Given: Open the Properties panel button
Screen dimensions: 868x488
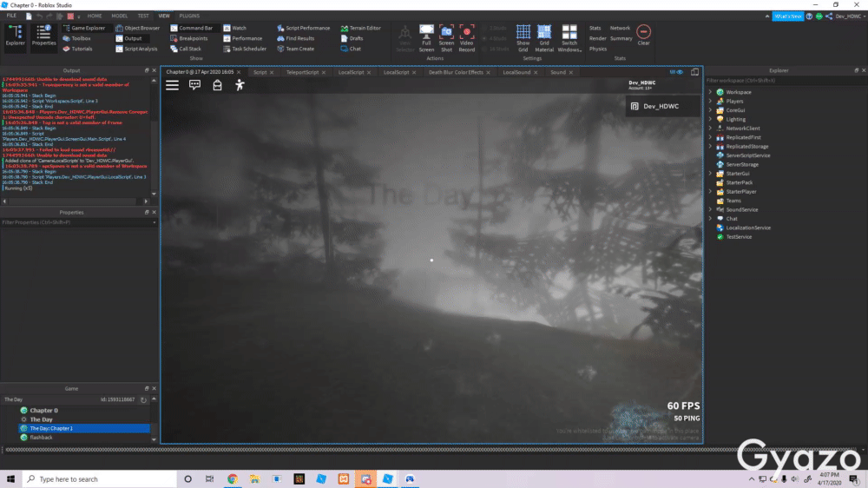Looking at the screenshot, I should pyautogui.click(x=43, y=36).
